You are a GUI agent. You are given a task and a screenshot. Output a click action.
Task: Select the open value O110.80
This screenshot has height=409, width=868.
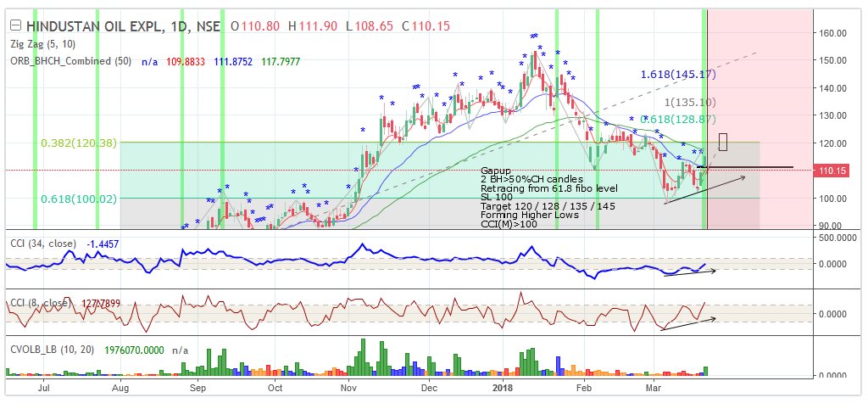tap(255, 25)
